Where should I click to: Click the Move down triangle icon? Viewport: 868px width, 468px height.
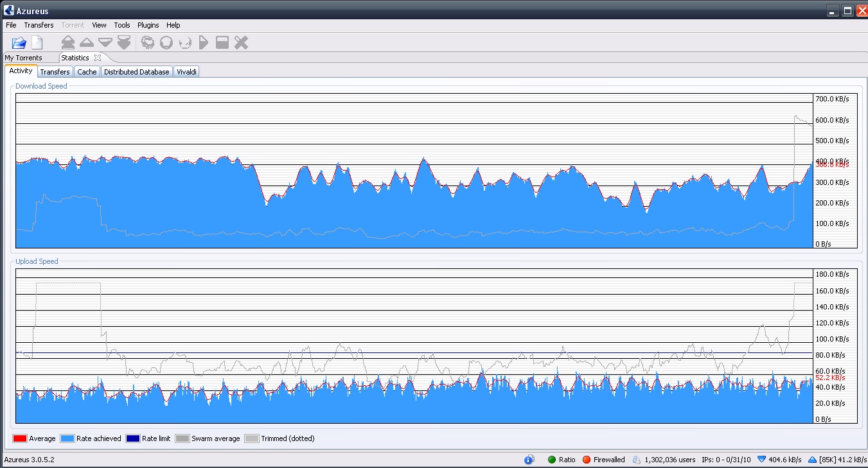coord(105,43)
